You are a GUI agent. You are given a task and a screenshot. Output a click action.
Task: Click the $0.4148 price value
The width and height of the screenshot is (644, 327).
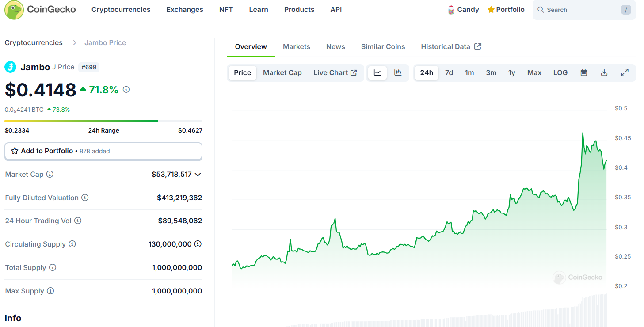click(40, 90)
